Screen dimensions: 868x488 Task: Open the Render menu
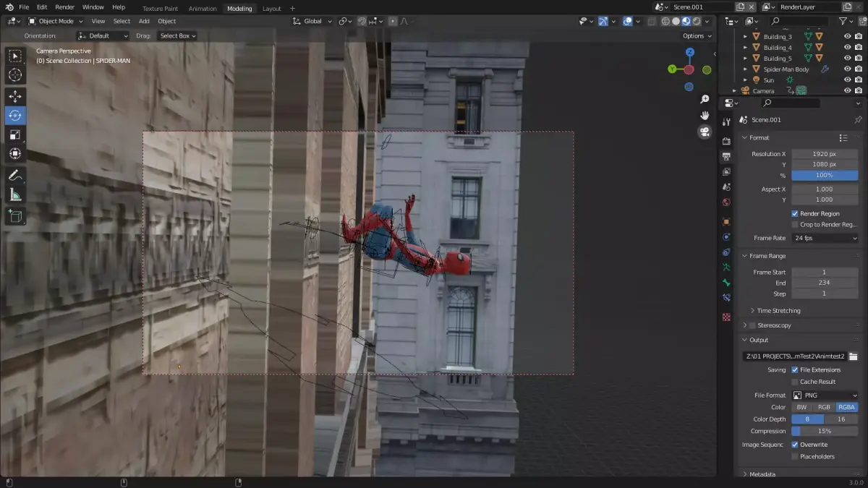64,7
